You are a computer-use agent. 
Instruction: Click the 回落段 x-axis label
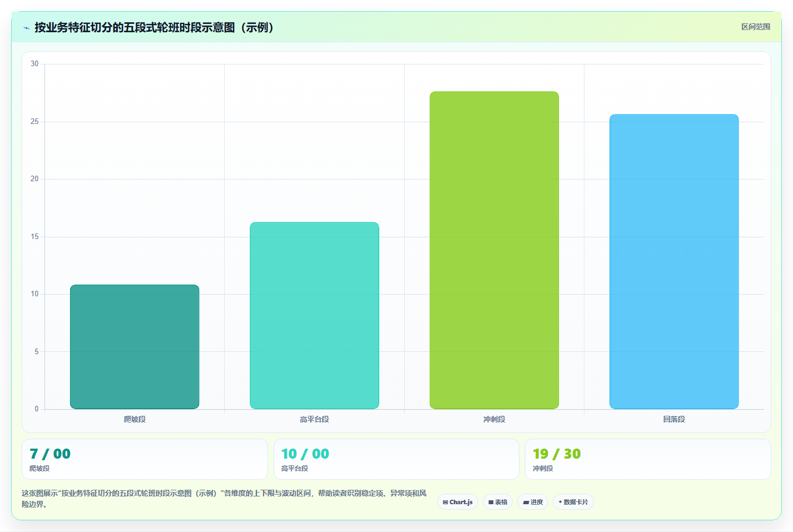(674, 419)
